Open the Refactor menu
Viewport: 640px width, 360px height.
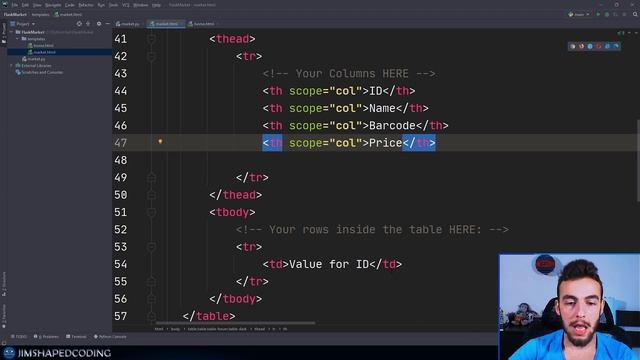(x=86, y=5)
